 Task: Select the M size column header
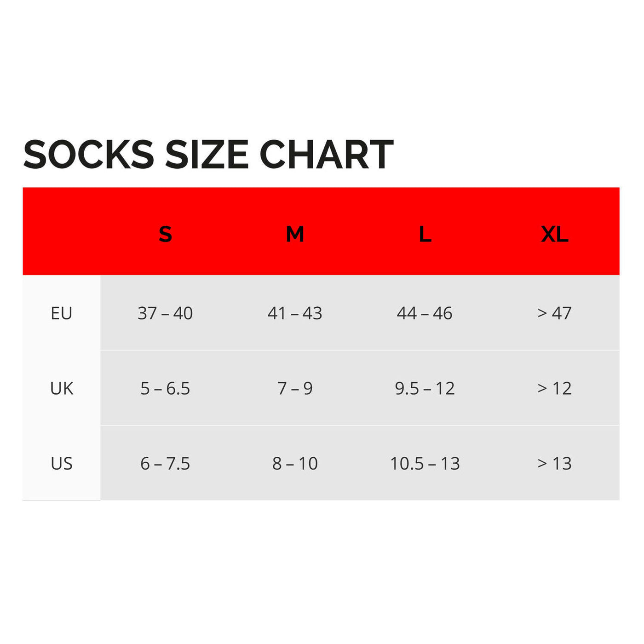click(295, 234)
